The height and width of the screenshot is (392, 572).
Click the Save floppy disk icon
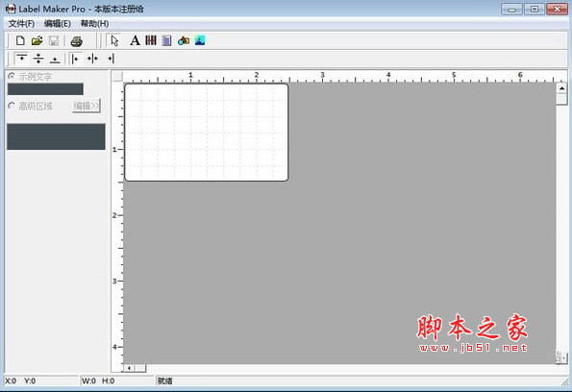[54, 40]
